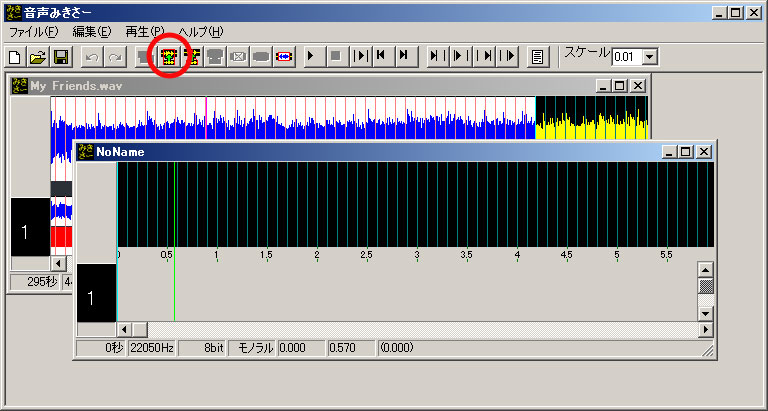
Task: Open a file using the folder icon
Action: pyautogui.click(x=38, y=57)
